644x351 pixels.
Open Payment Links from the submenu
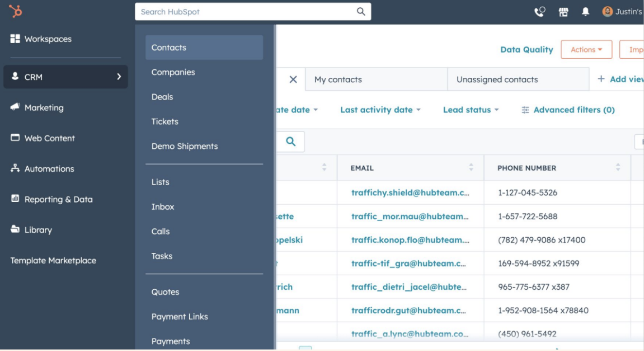179,316
